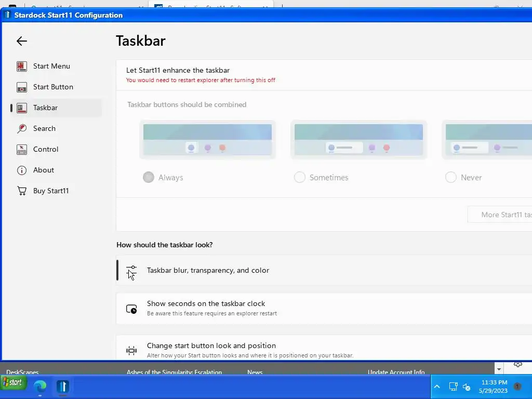Select the Never combine radio button
This screenshot has width=532, height=399.
(x=450, y=177)
